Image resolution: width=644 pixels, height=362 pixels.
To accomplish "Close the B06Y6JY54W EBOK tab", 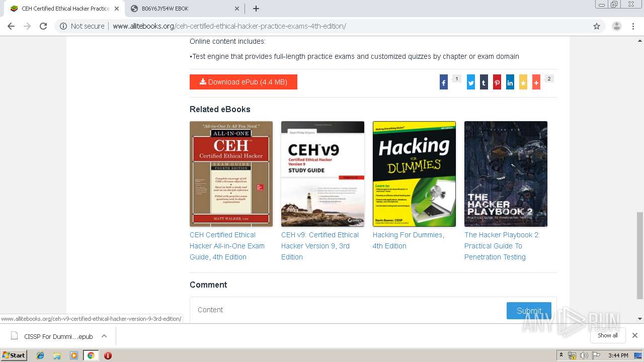I will [237, 9].
